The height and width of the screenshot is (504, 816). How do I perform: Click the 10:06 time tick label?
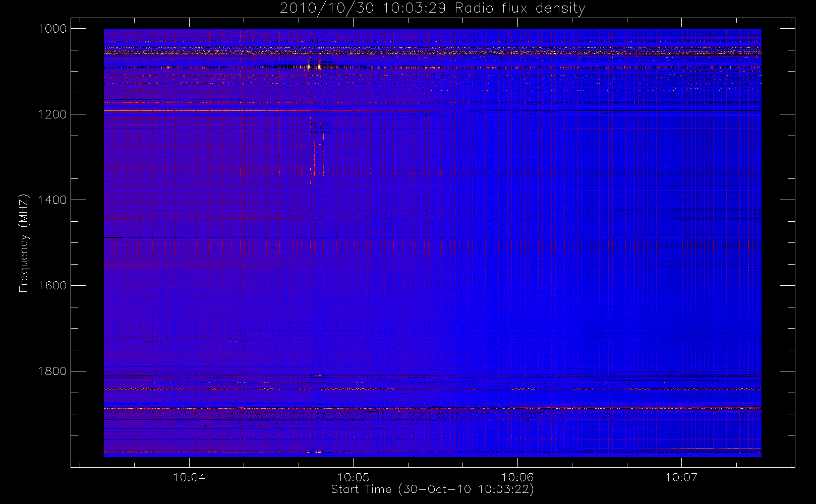point(517,477)
